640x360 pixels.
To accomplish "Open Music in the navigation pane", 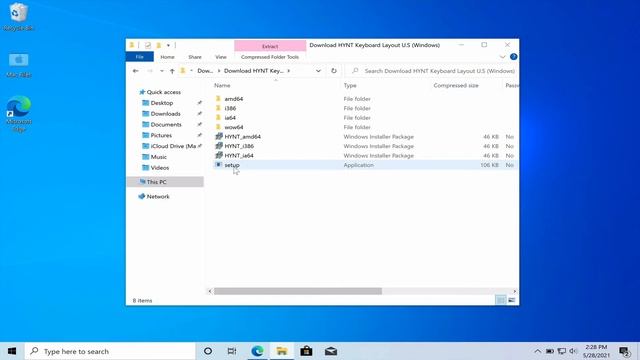I will (x=158, y=157).
